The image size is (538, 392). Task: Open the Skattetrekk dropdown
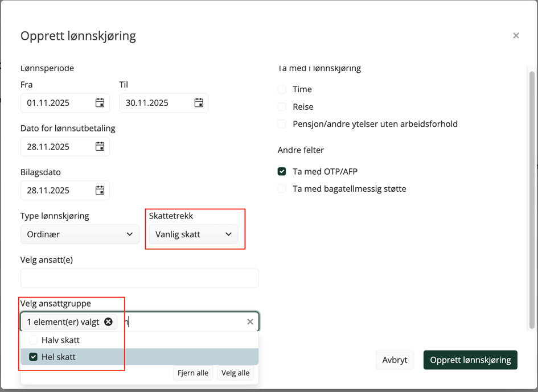(x=194, y=234)
